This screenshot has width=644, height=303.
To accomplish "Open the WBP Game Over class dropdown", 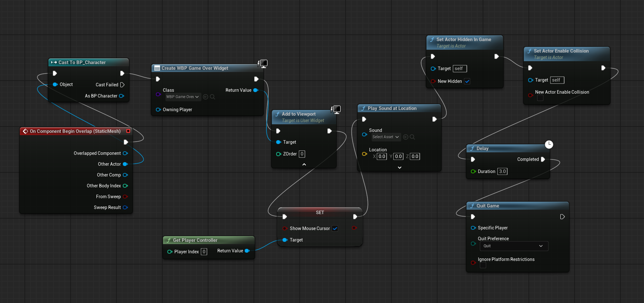I will click(x=183, y=97).
